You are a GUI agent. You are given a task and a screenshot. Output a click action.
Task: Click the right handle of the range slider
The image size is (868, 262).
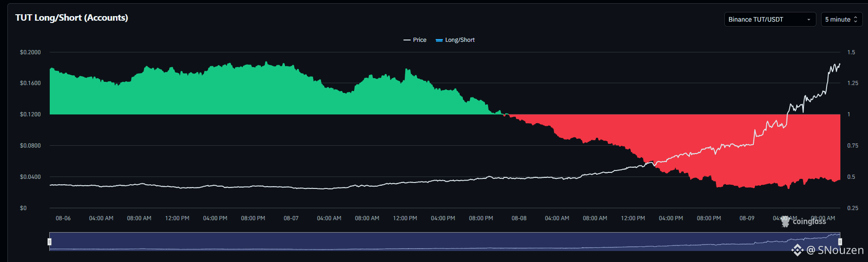(x=840, y=242)
